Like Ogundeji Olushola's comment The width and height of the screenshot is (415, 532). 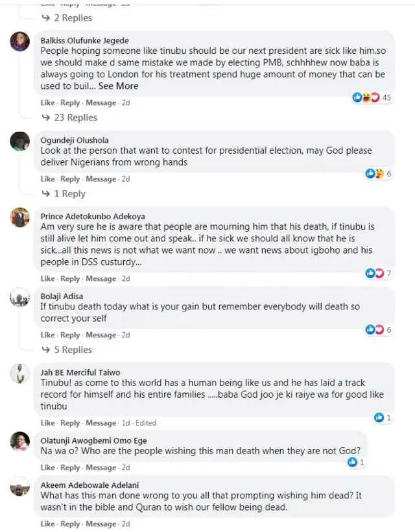coord(47,179)
